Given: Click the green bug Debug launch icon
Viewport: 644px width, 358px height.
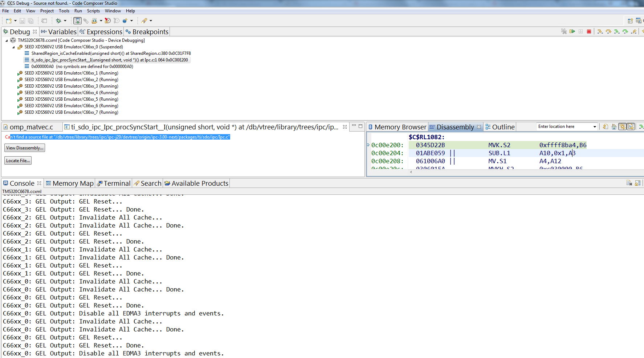Looking at the screenshot, I should [58, 21].
